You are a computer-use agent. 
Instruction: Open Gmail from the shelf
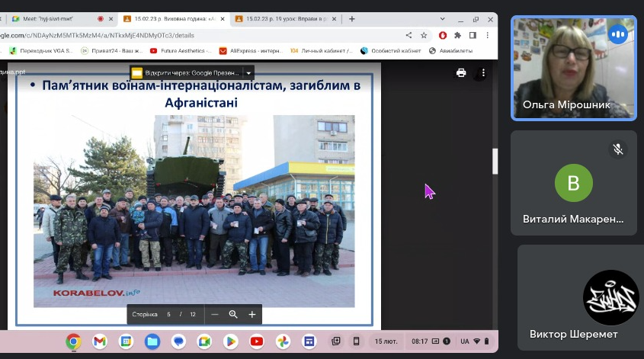pyautogui.click(x=100, y=341)
